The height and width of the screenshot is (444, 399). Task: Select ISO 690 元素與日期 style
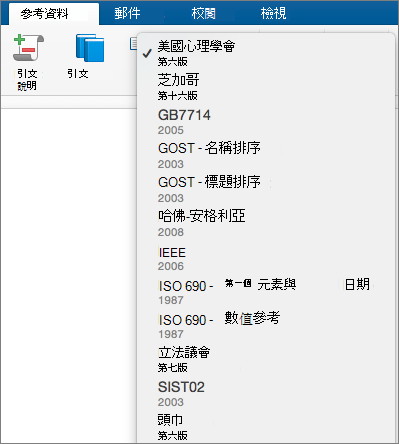pos(266,291)
